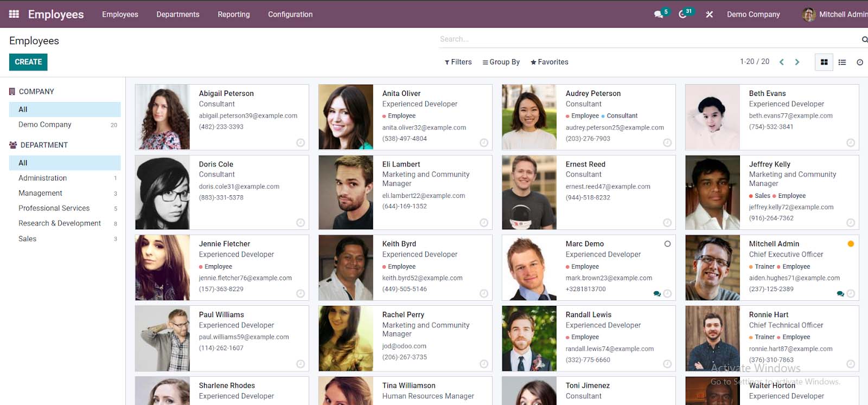Click "Chief Executive Officer" on Mitchell Admin's card
868x405 pixels.
pyautogui.click(x=786, y=254)
